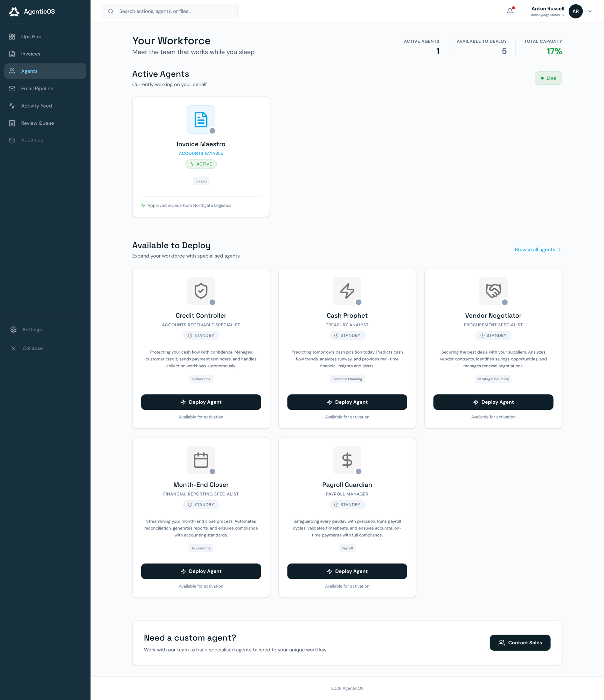Image resolution: width=604 pixels, height=700 pixels.
Task: Click the Payroll tag chip
Action: 347,548
